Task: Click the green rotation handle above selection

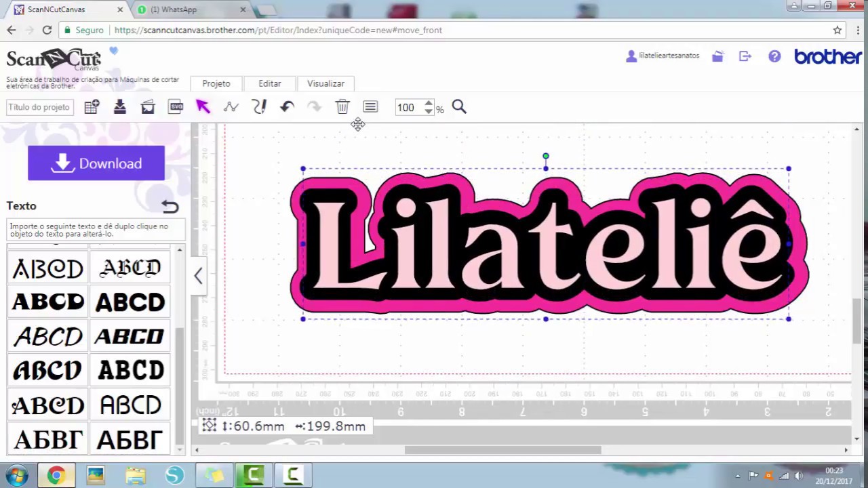Action: [546, 156]
